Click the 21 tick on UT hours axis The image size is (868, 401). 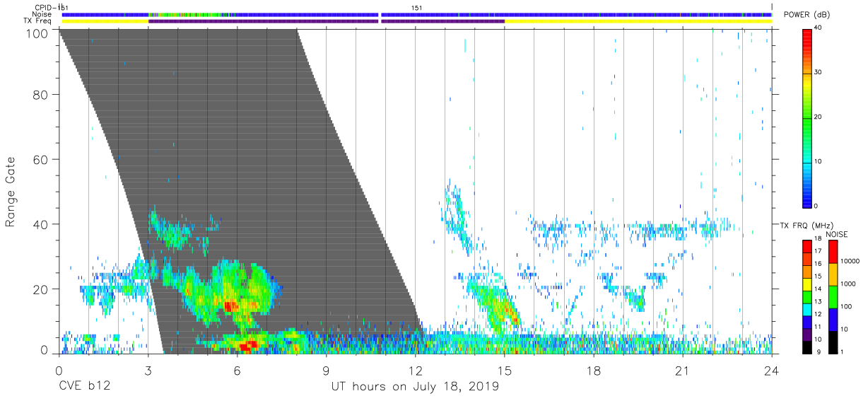click(683, 369)
